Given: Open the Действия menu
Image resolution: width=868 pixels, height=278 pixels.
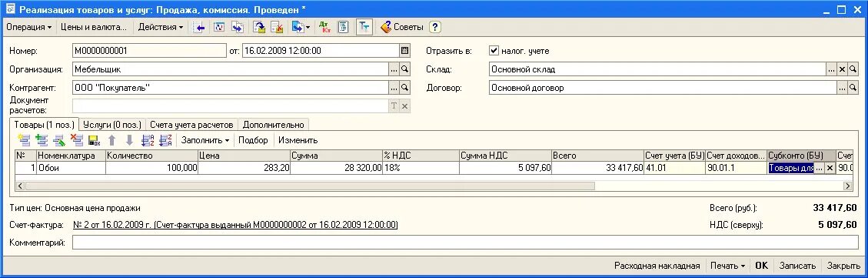Looking at the screenshot, I should (x=161, y=27).
